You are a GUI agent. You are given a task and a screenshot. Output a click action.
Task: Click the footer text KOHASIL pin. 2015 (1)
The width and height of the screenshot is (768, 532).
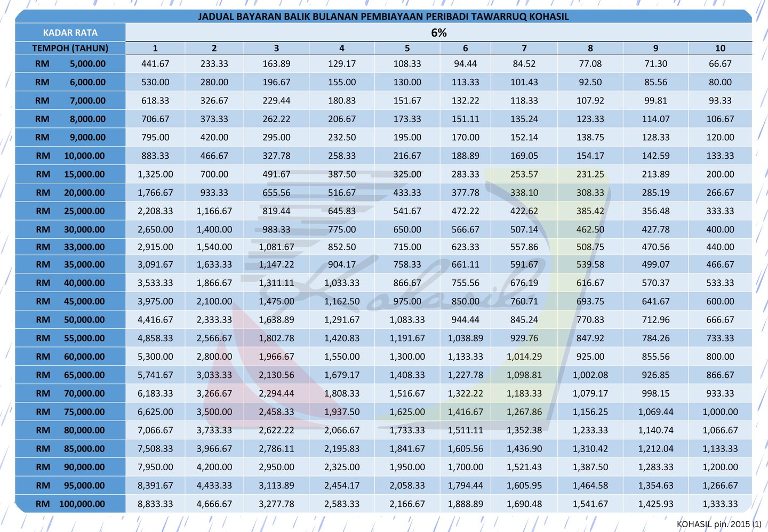[x=719, y=524]
